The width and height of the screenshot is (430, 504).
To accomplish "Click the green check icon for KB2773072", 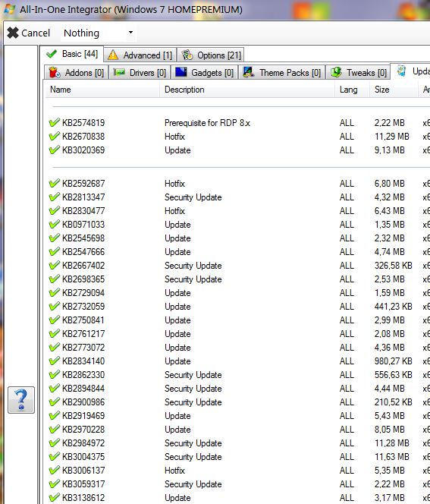I will 55,347.
